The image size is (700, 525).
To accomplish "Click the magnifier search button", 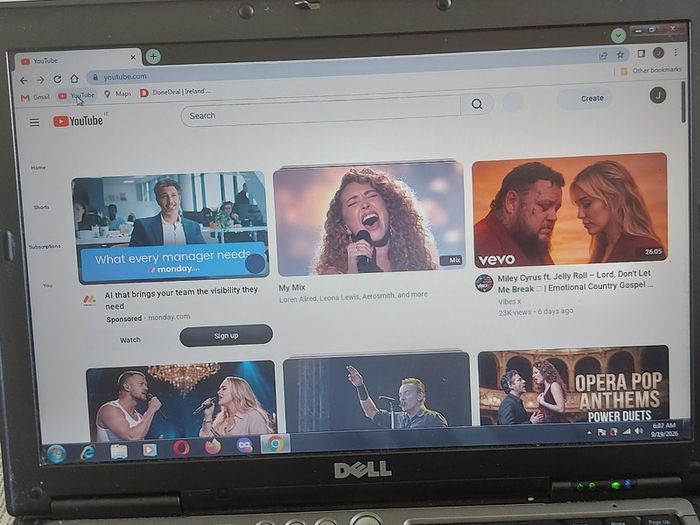I will tap(477, 104).
